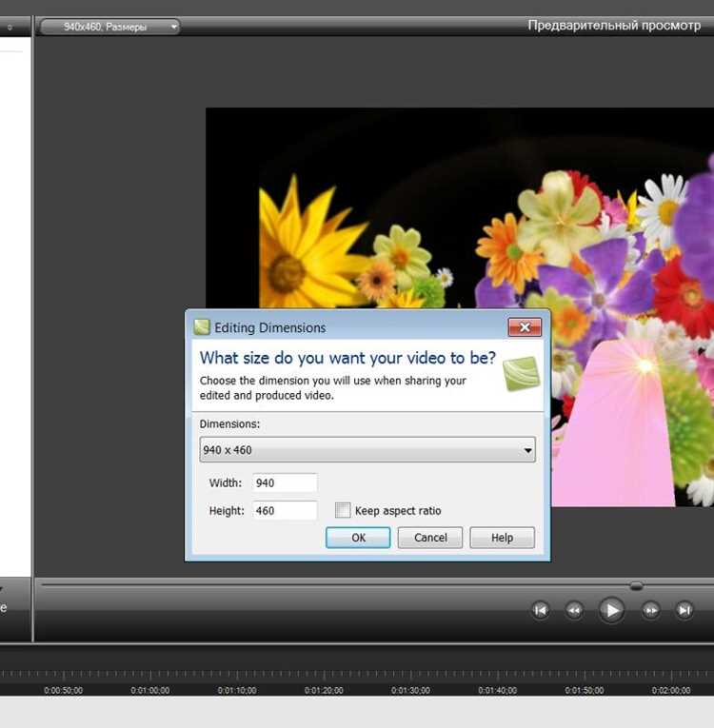Click the Camtasia icon in the dialog title bar
Viewport: 714px width, 728px height.
pyautogui.click(x=202, y=327)
